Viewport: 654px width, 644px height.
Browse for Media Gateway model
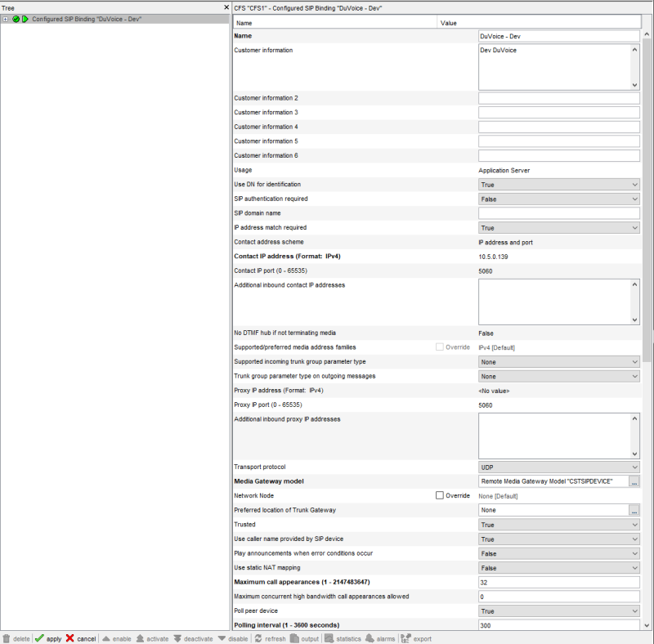click(x=634, y=481)
